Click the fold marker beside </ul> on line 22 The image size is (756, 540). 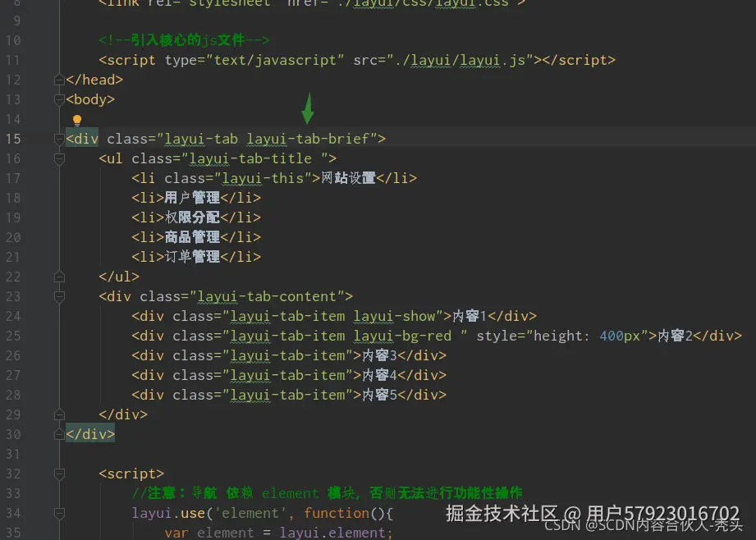click(58, 277)
